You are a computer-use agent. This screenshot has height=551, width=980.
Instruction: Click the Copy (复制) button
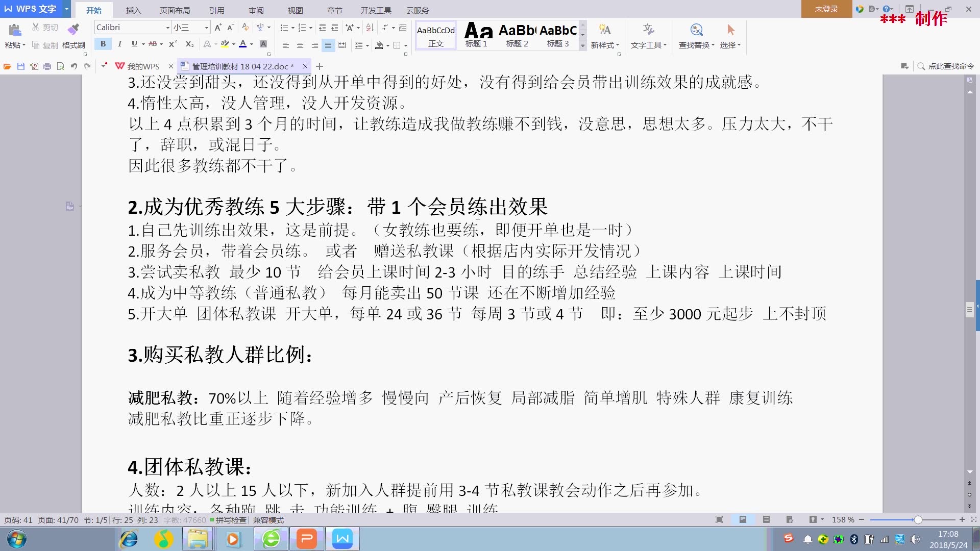(x=45, y=45)
